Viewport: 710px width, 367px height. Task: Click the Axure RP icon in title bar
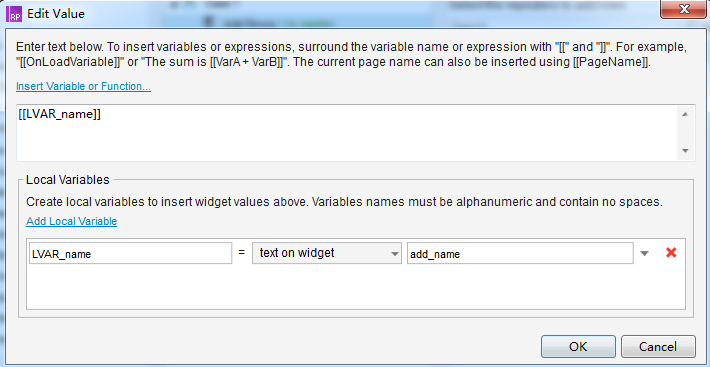coord(14,14)
